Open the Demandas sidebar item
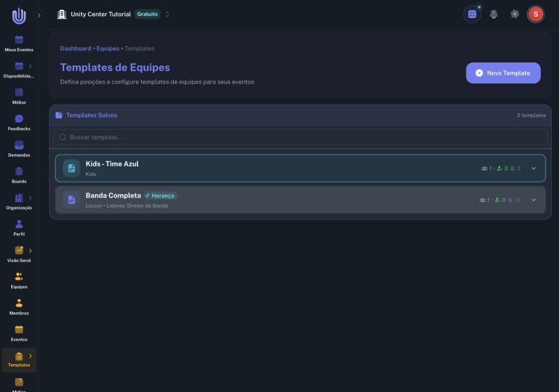This screenshot has height=392, width=559. pos(19,150)
